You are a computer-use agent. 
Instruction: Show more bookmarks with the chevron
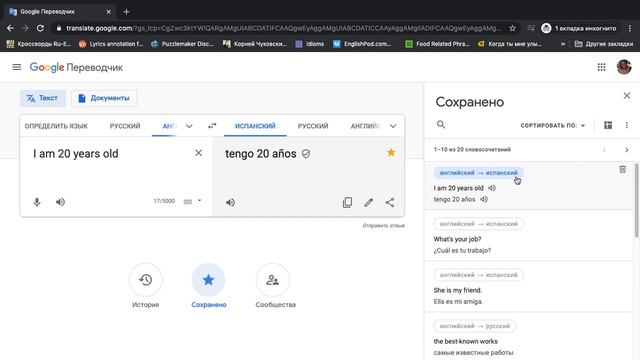click(x=563, y=44)
